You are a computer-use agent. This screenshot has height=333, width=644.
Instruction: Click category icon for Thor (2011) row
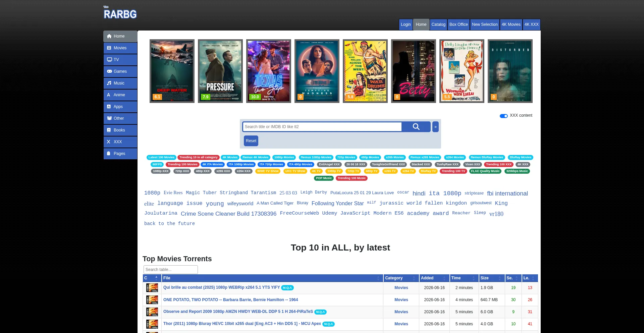(152, 324)
